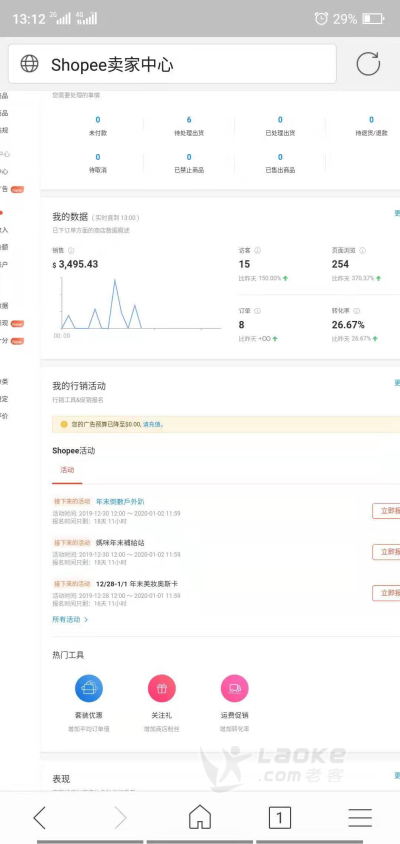Click the Shopee活动 heading
Viewport: 400px width, 844px height.
click(x=74, y=451)
